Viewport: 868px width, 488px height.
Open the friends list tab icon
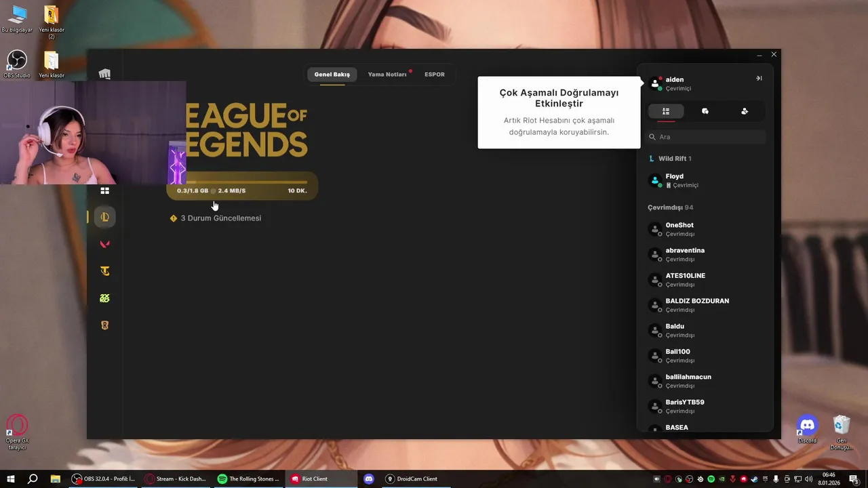666,111
